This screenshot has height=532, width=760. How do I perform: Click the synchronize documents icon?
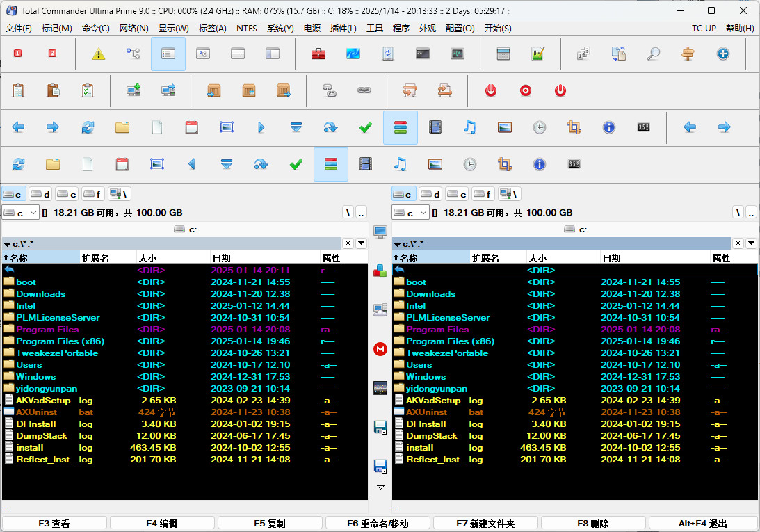pos(618,54)
